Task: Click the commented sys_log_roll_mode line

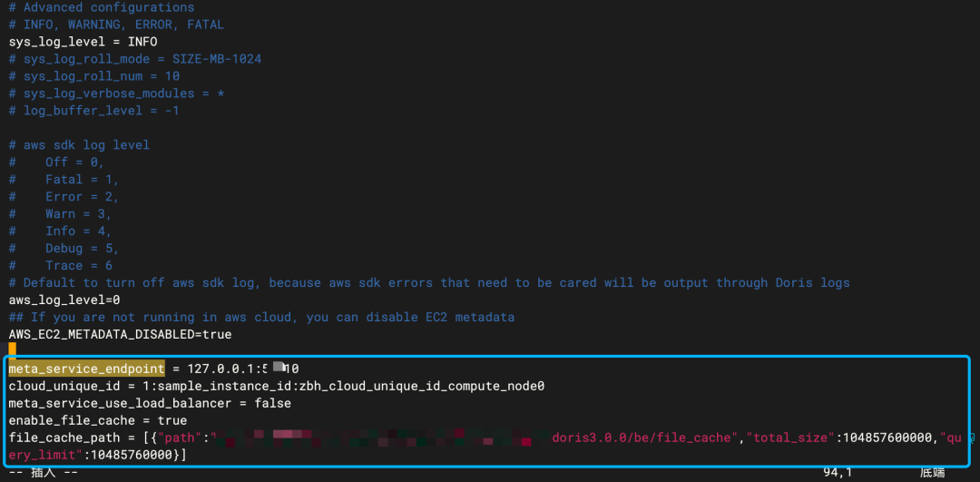Action: [135, 59]
